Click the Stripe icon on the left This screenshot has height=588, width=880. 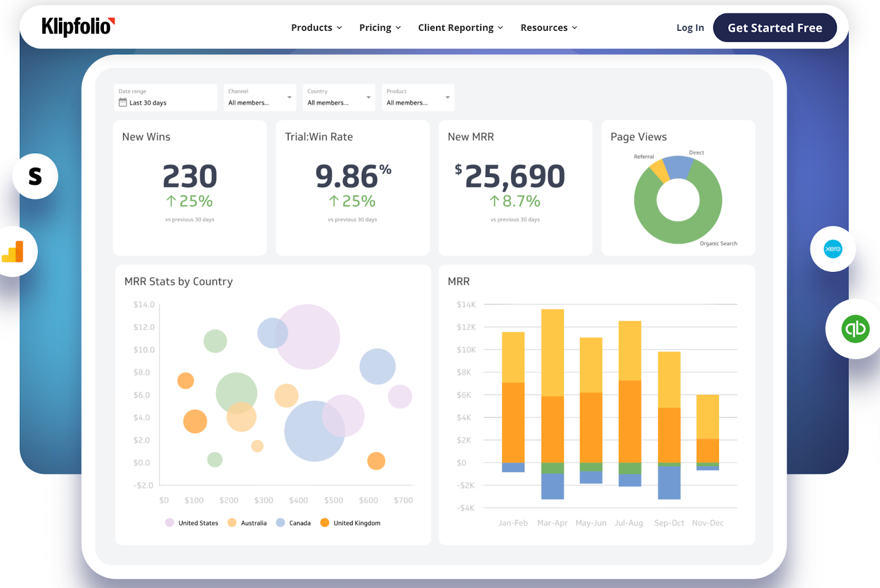[x=35, y=176]
